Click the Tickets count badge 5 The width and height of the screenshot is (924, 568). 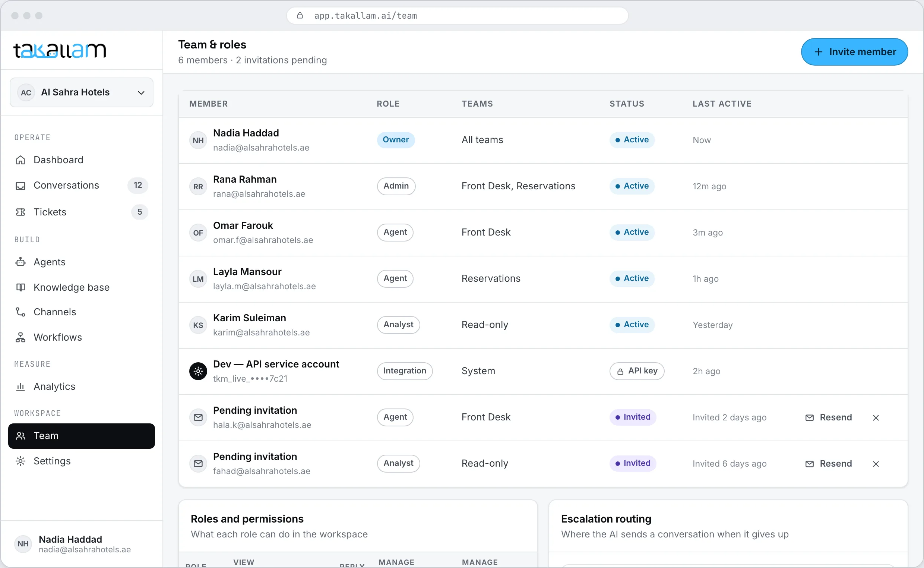140,212
